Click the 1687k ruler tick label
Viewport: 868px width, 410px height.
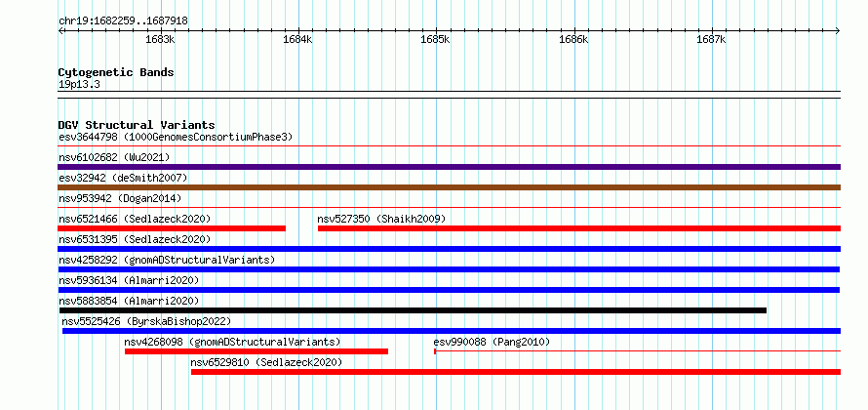point(711,40)
